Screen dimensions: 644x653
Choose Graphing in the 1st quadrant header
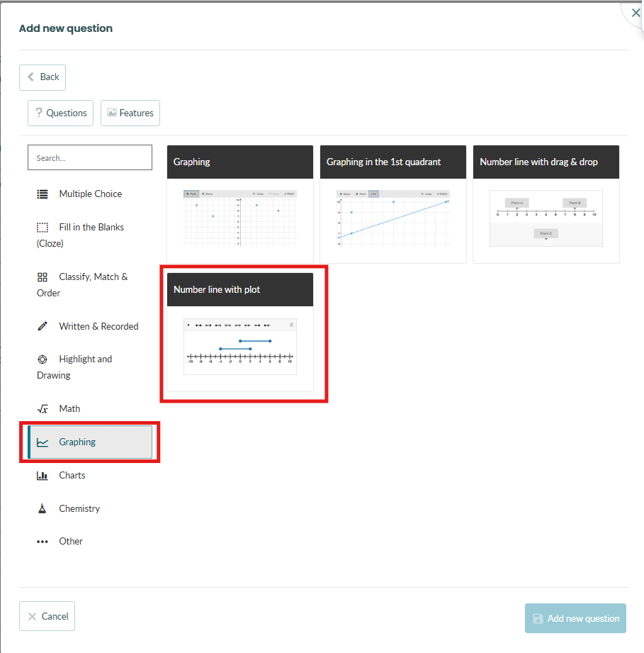392,162
